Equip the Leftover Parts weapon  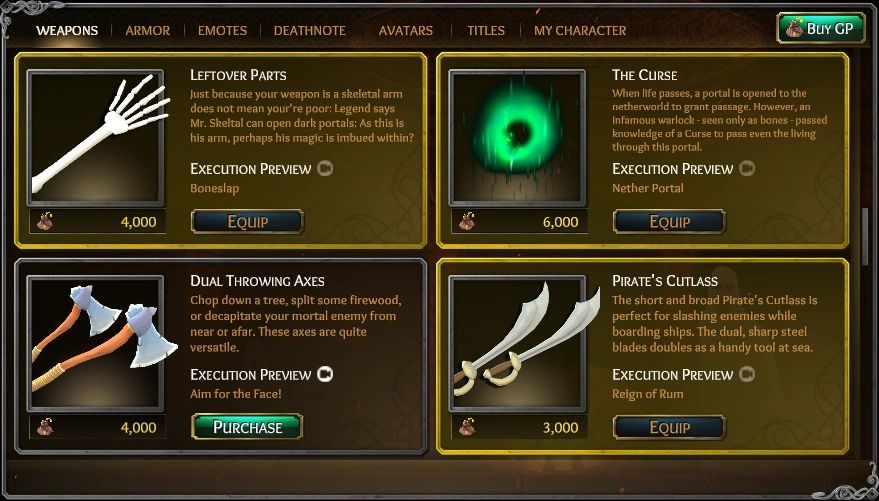[x=247, y=221]
